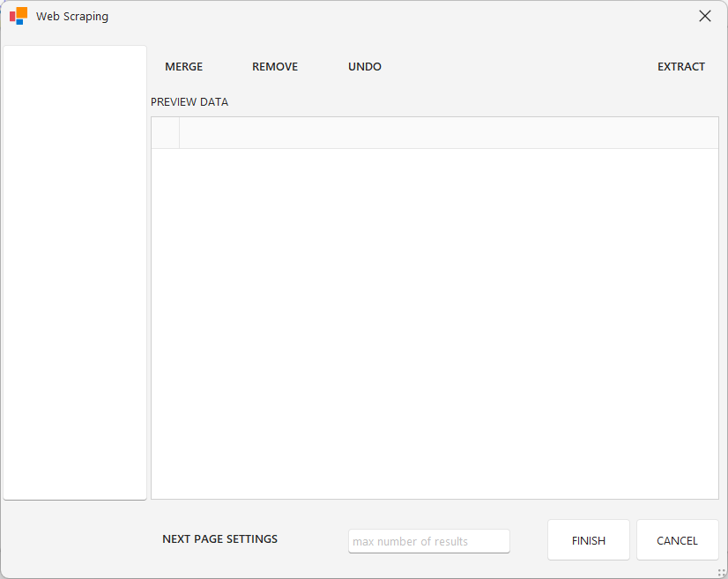Click FINISH to complete web scraping
The image size is (728, 579).
pyautogui.click(x=588, y=540)
